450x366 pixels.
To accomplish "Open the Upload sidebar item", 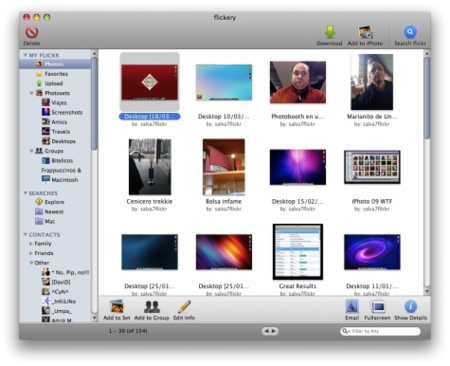I will pyautogui.click(x=55, y=83).
